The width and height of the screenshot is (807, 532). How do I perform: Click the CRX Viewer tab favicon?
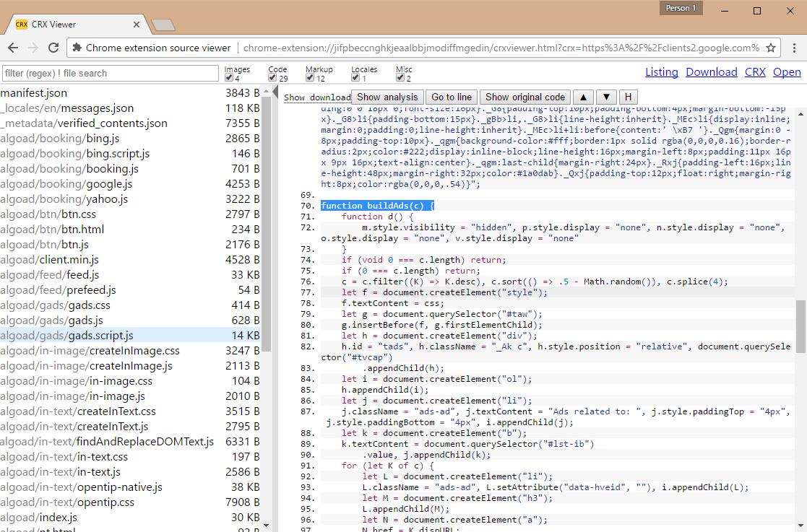[20, 23]
